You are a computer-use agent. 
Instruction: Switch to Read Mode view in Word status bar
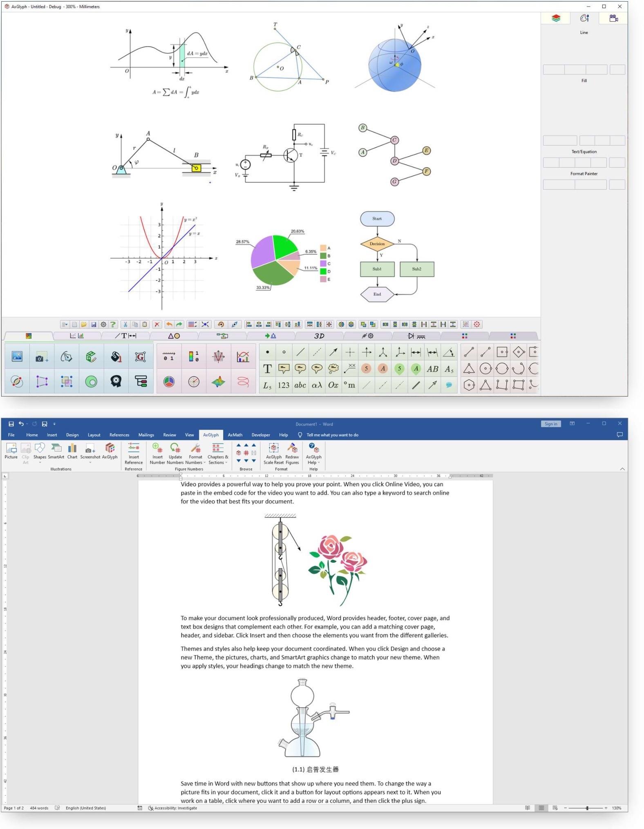tap(528, 808)
